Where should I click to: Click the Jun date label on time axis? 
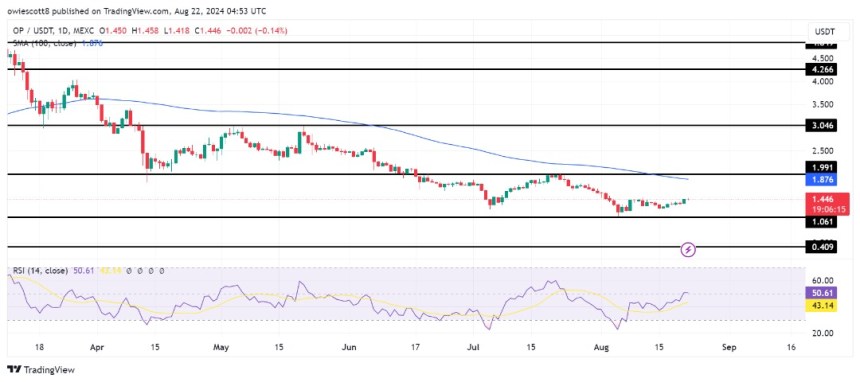[349, 347]
